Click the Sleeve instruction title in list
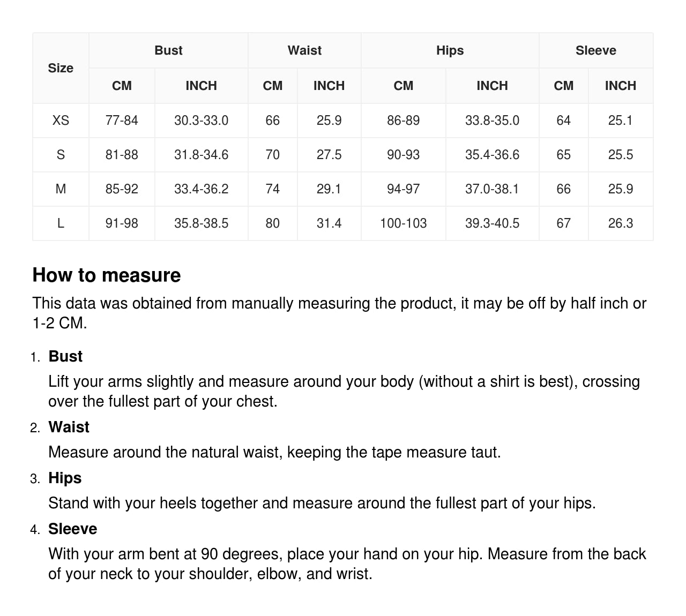The height and width of the screenshot is (616, 686). [73, 529]
